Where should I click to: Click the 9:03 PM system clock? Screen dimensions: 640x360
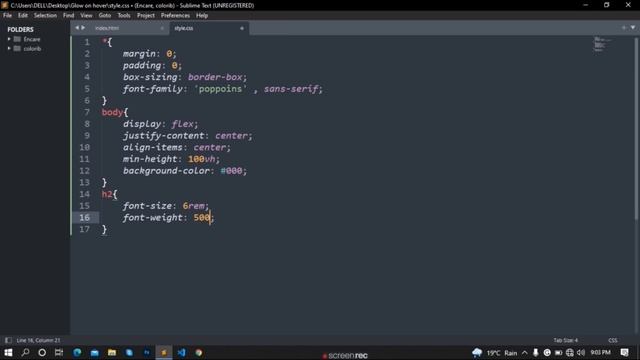pyautogui.click(x=600, y=352)
